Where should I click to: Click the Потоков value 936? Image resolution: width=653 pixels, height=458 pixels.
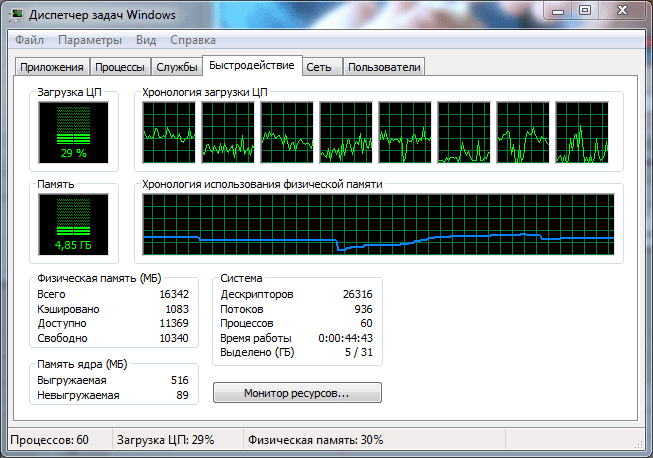coord(363,309)
